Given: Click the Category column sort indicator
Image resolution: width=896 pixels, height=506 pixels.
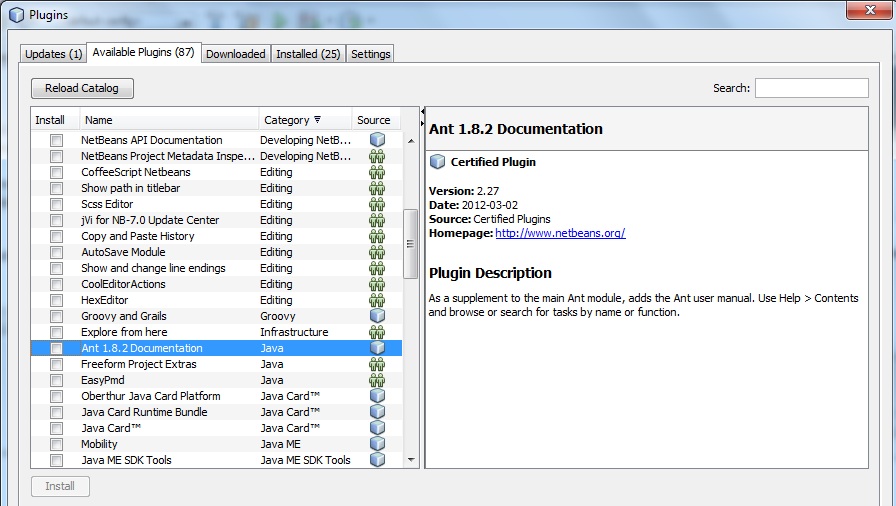Looking at the screenshot, I should point(317,120).
